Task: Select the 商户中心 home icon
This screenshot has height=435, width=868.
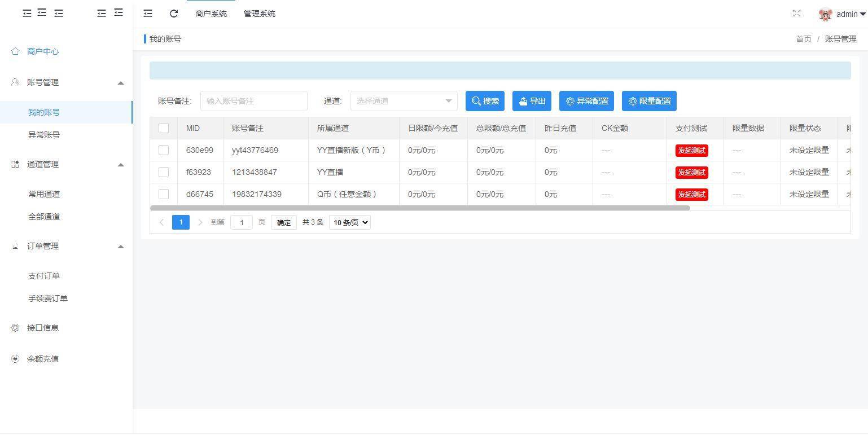Action: click(15, 51)
